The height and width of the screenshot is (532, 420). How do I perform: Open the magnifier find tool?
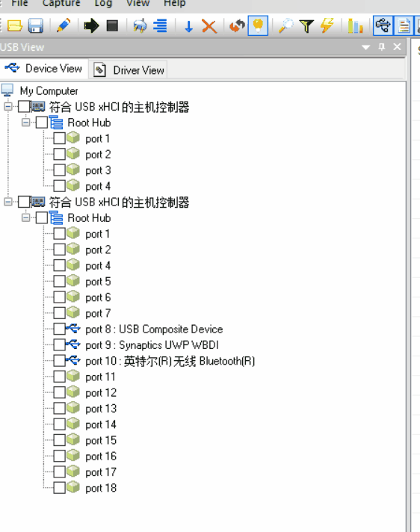(x=286, y=26)
